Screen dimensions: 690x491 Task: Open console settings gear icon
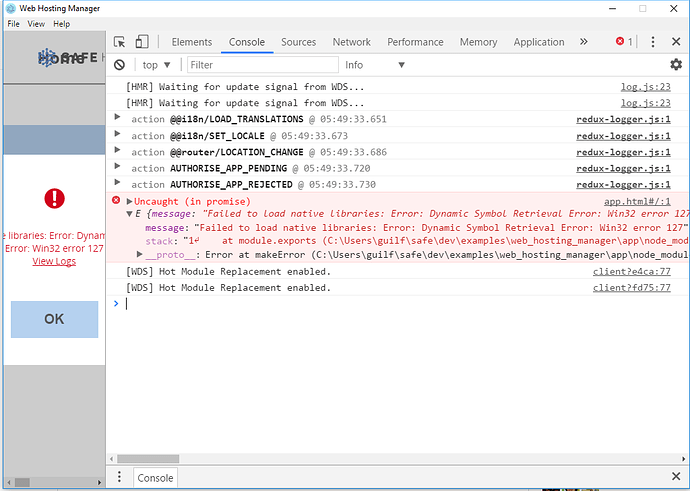tap(676, 65)
